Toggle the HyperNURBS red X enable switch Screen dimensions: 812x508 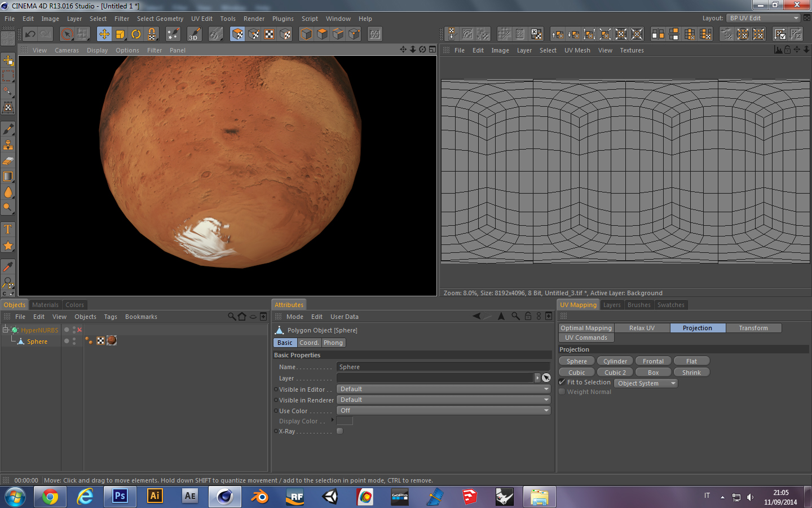coord(80,330)
